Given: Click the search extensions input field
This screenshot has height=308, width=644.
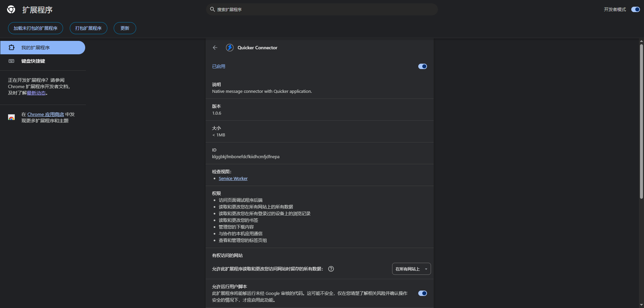Looking at the screenshot, I should pyautogui.click(x=322, y=9).
